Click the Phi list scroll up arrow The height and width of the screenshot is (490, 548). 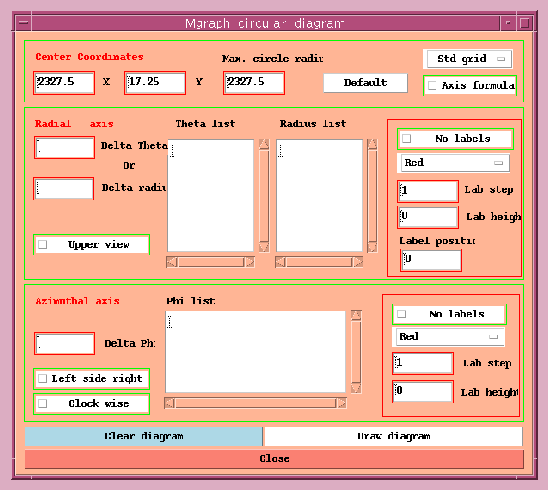(356, 315)
